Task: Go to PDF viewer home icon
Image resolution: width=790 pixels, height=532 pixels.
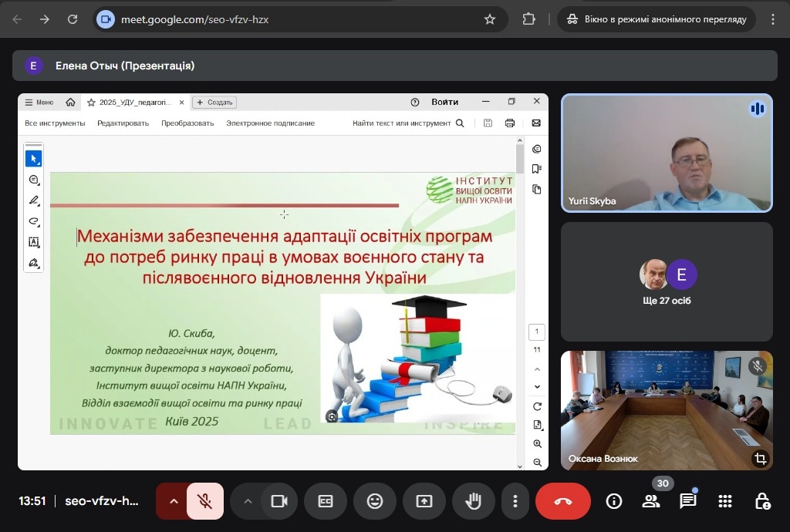Action: pos(70,103)
